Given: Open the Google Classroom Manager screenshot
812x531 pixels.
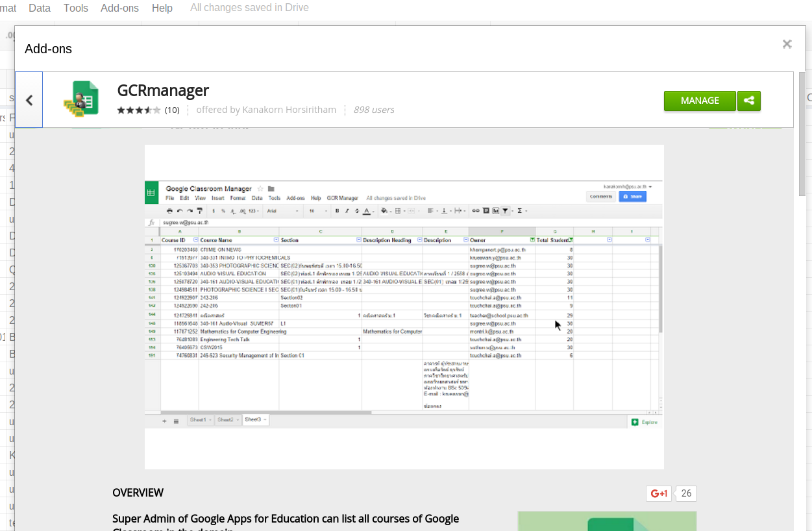Looking at the screenshot, I should 404,306.
